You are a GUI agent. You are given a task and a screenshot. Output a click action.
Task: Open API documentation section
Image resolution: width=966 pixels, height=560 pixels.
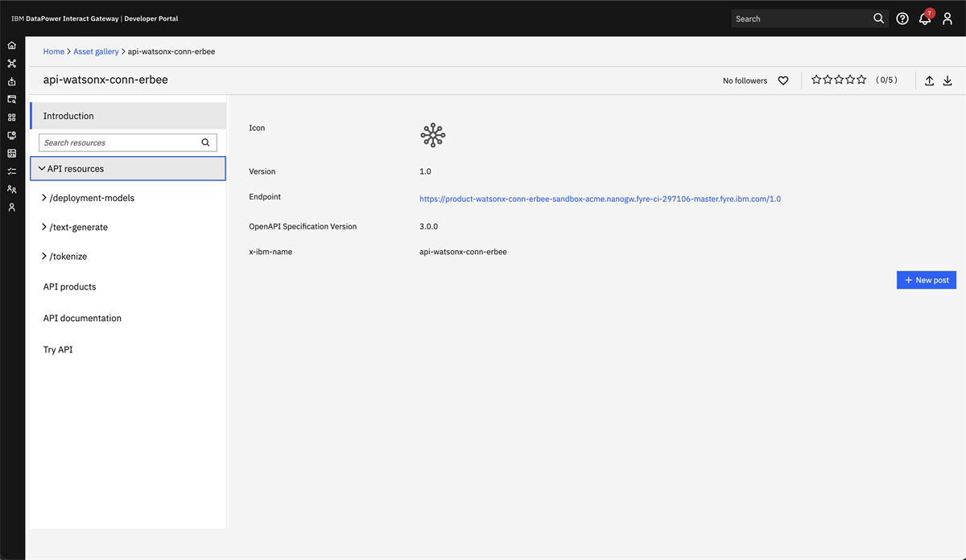82,318
